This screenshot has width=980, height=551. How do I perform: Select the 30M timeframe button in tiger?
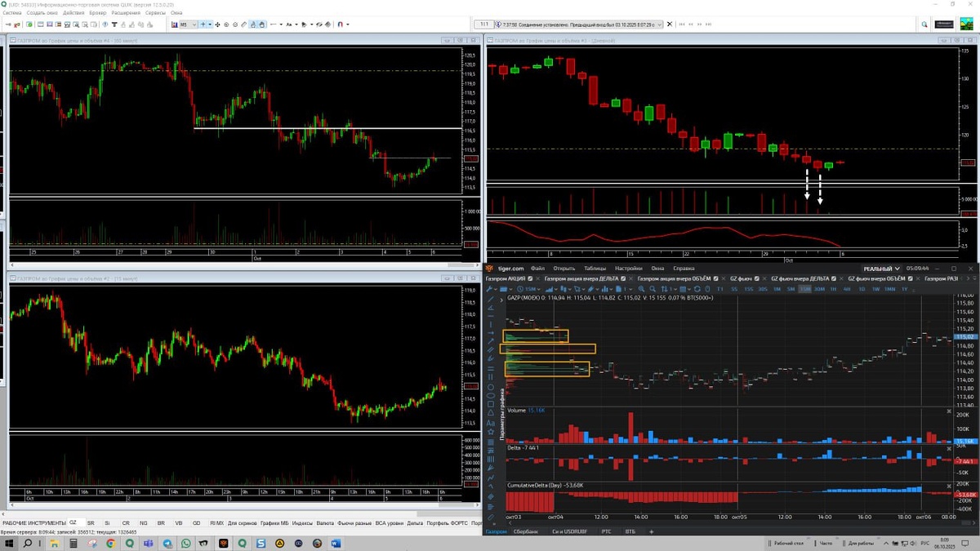pos(819,289)
